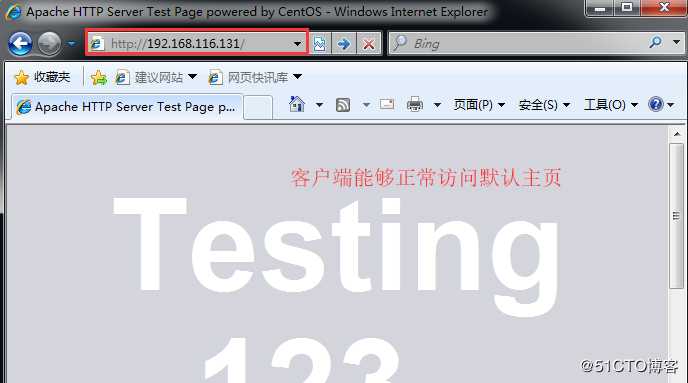Viewport: 688px width, 383px height.
Task: Click the RSS feeds icon
Action: (x=343, y=105)
